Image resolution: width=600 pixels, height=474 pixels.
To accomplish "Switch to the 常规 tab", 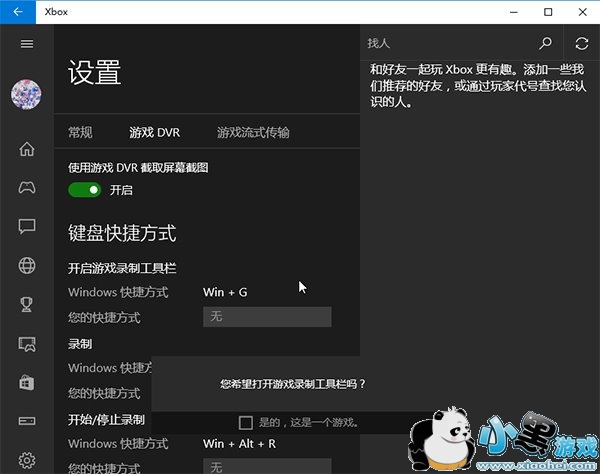I will 80,132.
